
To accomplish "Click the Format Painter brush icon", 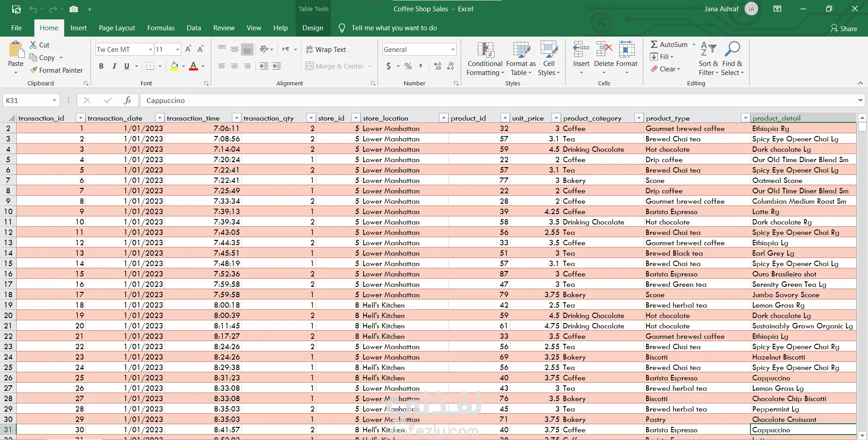I will (33, 70).
